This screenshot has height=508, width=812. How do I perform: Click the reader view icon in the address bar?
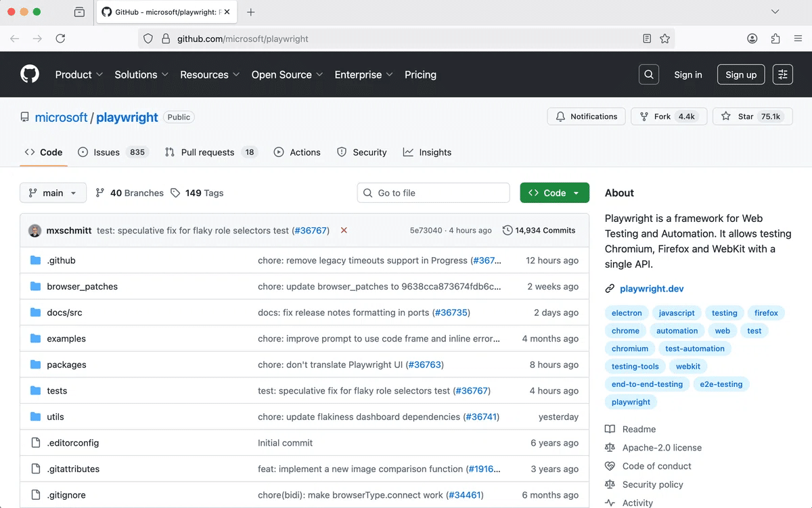pos(646,39)
